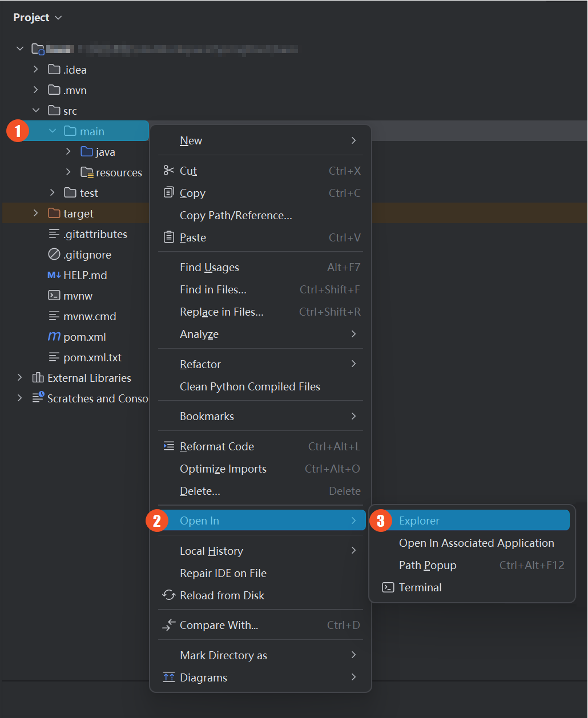Click the Paste clipboard icon
The width and height of the screenshot is (588, 718).
tap(168, 237)
